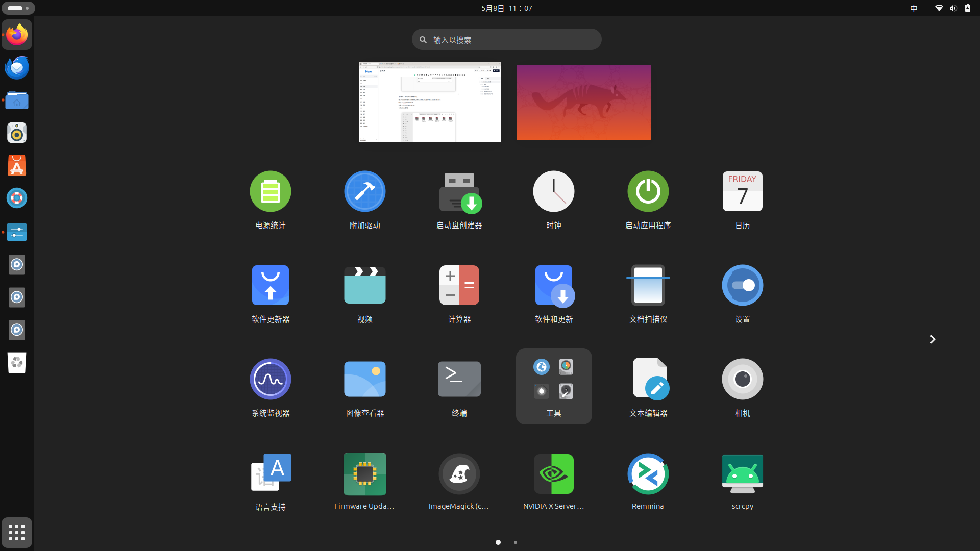Open the ImageMagick app

click(459, 474)
